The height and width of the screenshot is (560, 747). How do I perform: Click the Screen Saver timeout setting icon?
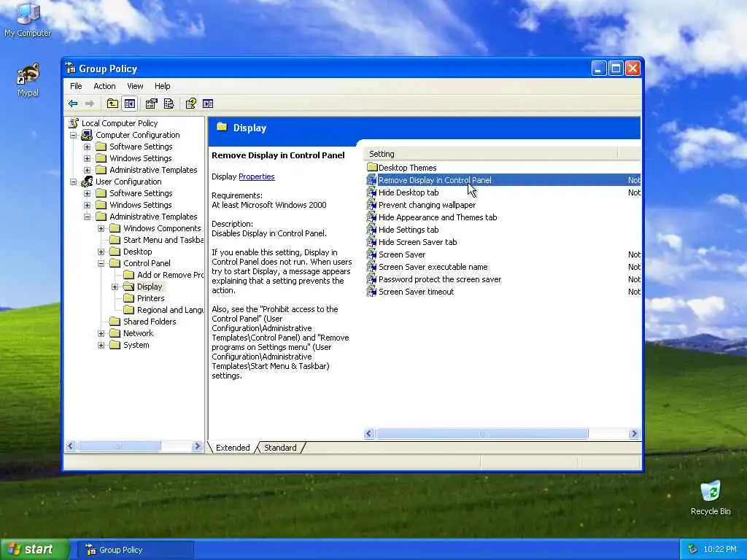(371, 292)
